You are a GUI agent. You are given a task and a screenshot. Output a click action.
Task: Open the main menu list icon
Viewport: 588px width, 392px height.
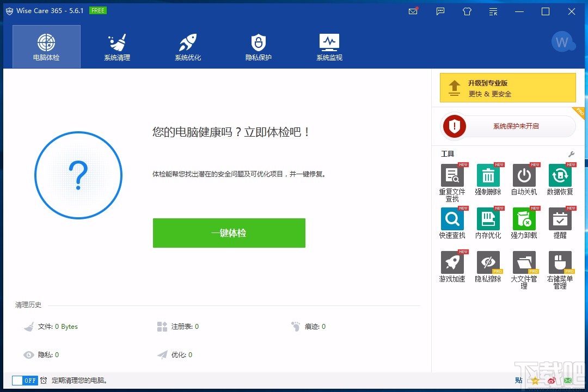click(493, 11)
